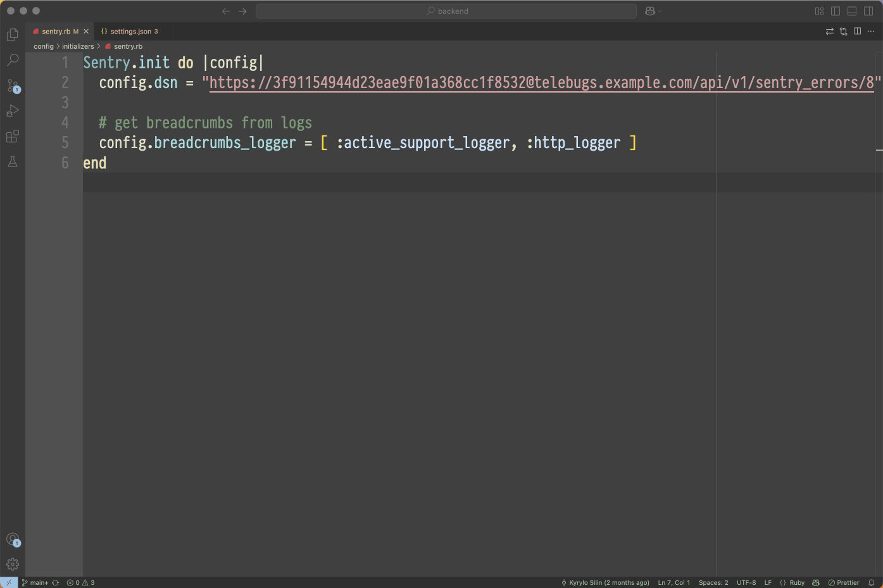Toggle the bottom panel
This screenshot has width=883, height=588.
(x=852, y=11)
